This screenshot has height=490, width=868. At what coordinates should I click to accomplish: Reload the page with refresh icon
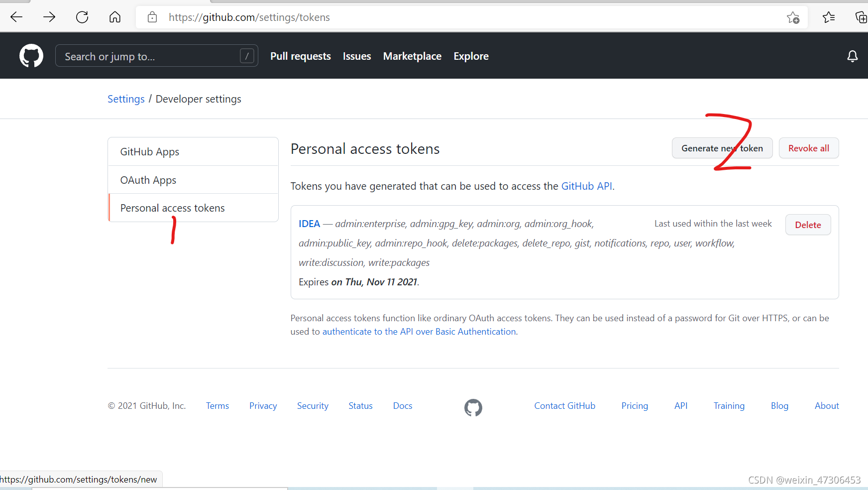[82, 17]
